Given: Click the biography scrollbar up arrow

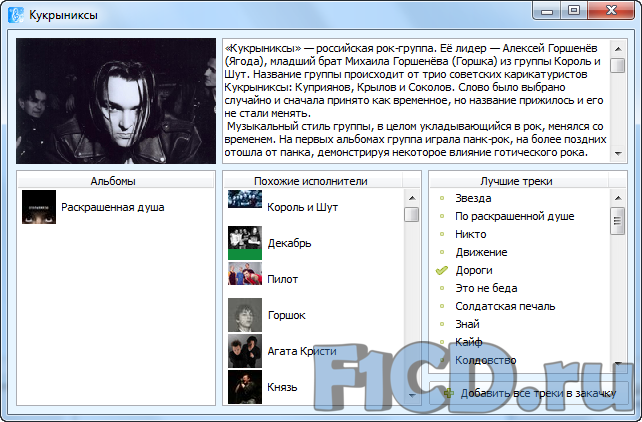Looking at the screenshot, I should pyautogui.click(x=618, y=49).
